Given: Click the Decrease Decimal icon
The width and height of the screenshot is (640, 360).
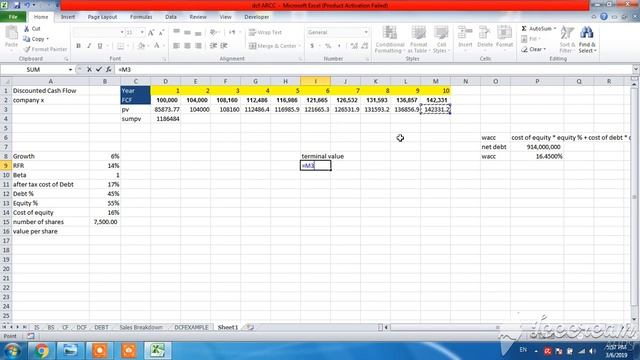Looking at the screenshot, I should [364, 46].
